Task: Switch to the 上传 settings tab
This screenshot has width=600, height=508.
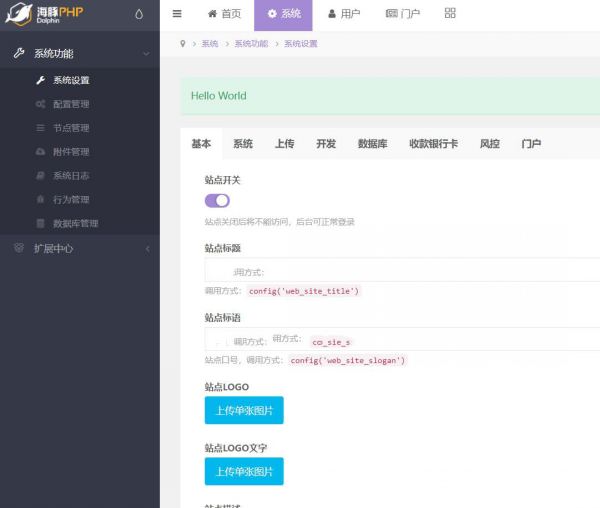Action: [284, 144]
